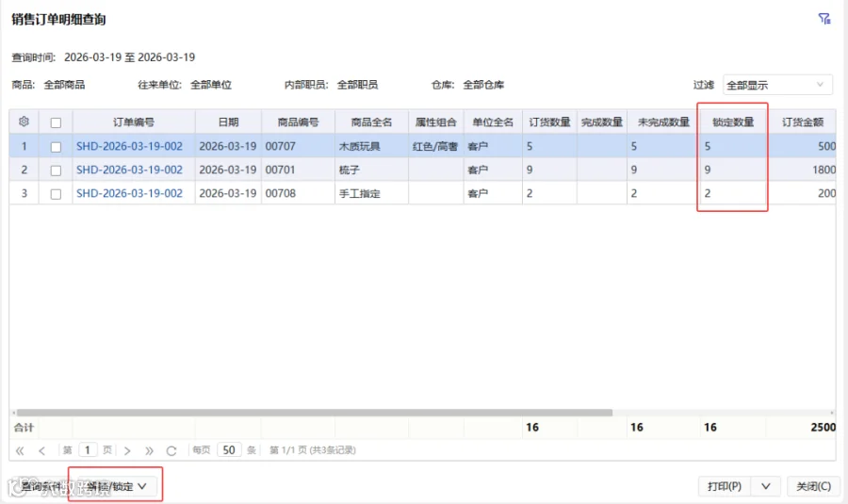Click the 锁定数量 column header
848x504 pixels.
tap(733, 122)
